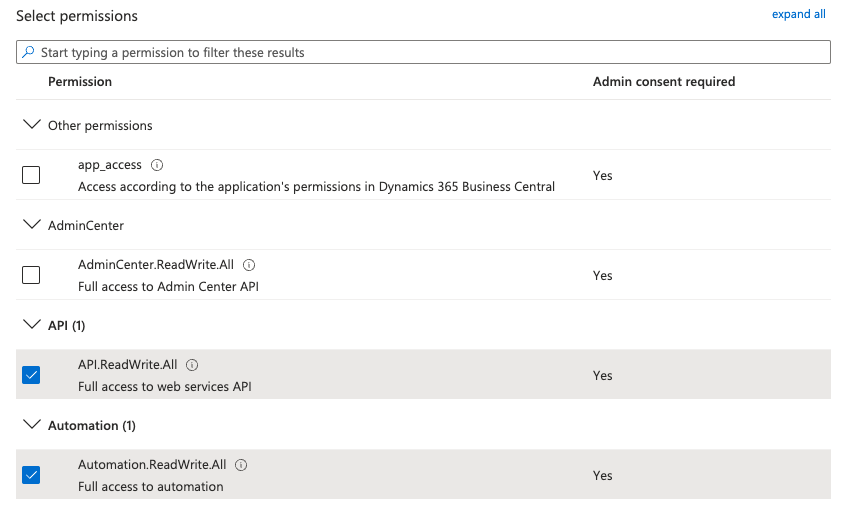Select the API.ReadWrite.All permission name
This screenshot has width=842, height=521.
(x=127, y=365)
